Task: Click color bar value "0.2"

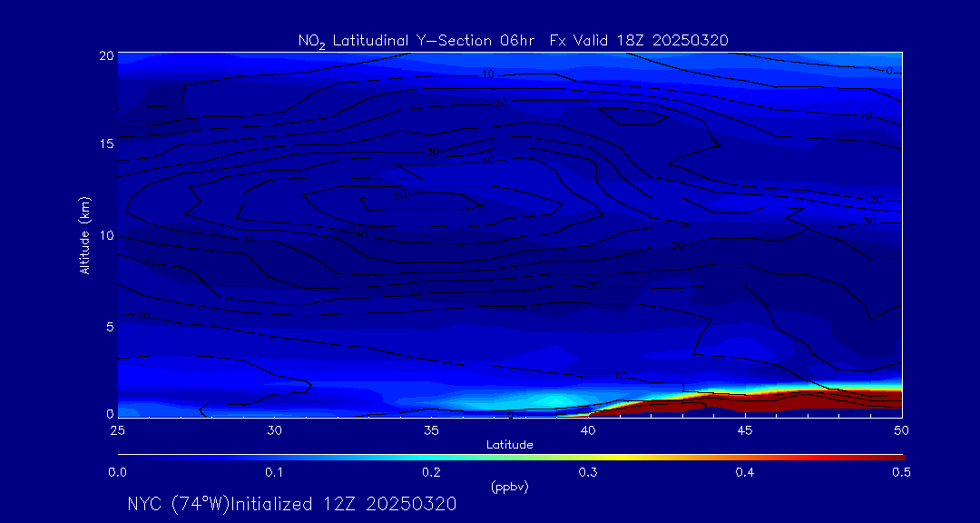Action: (431, 473)
